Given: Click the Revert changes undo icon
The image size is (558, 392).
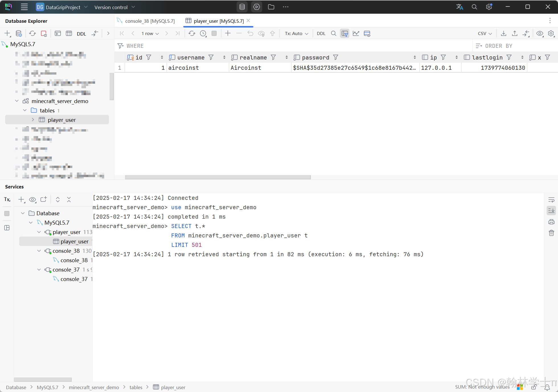Looking at the screenshot, I should pos(250,33).
